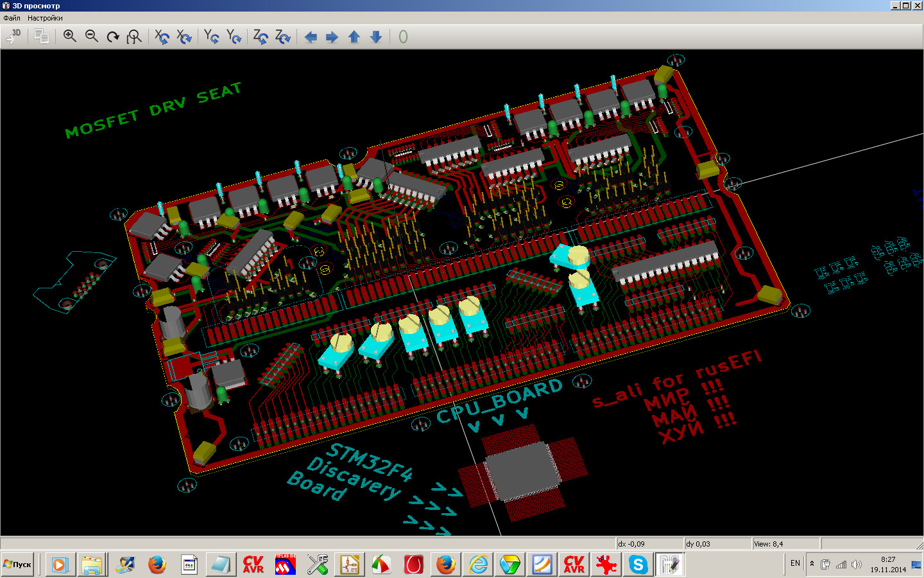Rotate Y clockwise (first Y icon)
The image size is (924, 578).
pyautogui.click(x=212, y=37)
